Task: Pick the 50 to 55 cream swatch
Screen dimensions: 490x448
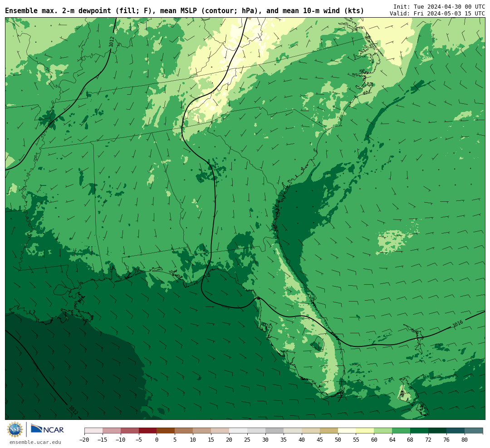Action: [347, 431]
